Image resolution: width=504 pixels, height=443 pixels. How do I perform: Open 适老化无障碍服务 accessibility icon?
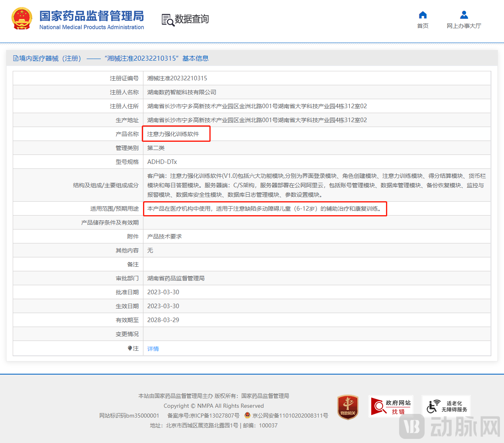[x=446, y=406]
